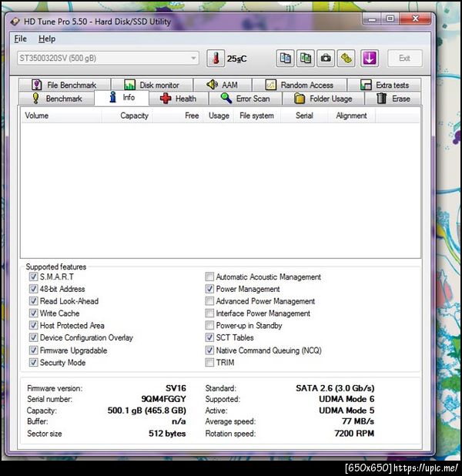Image resolution: width=462 pixels, height=476 pixels.
Task: Open the drive selection dropdown ST3500320SV
Action: tap(108, 58)
